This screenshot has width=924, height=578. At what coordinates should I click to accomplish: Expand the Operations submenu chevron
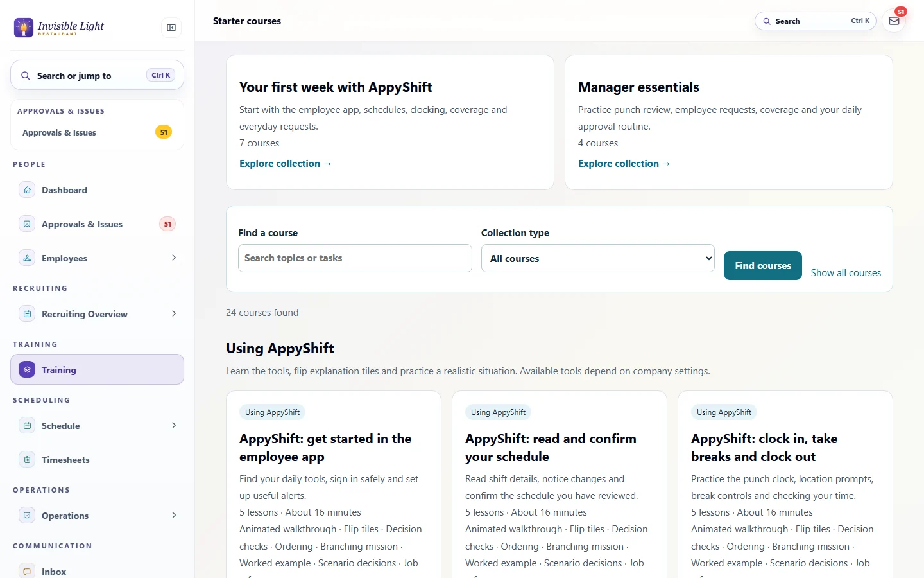[174, 515]
